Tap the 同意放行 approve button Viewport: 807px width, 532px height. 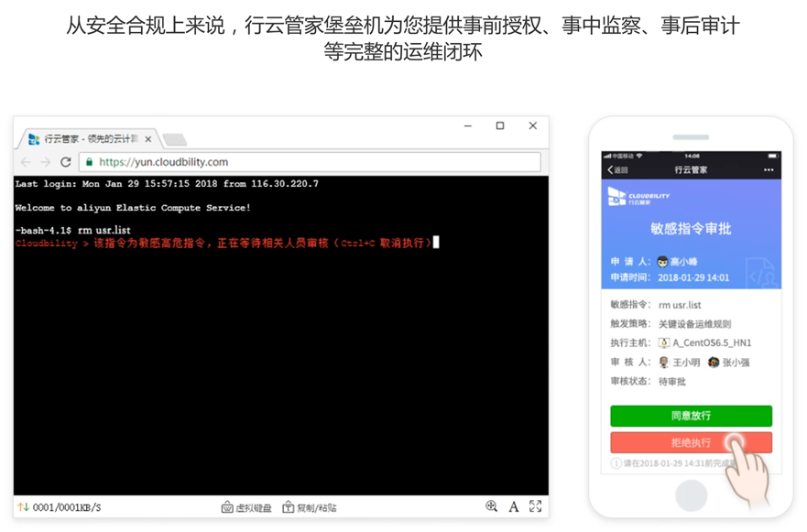pyautogui.click(x=692, y=416)
